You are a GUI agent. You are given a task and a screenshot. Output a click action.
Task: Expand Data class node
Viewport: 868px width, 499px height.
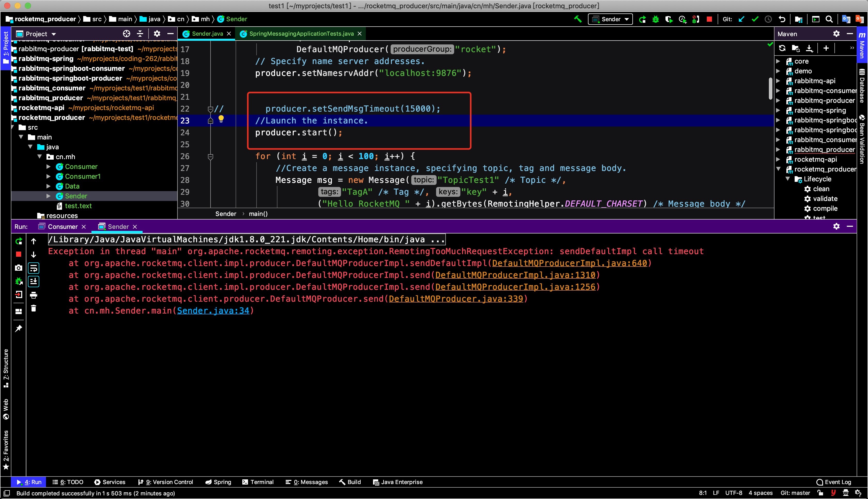(x=49, y=186)
